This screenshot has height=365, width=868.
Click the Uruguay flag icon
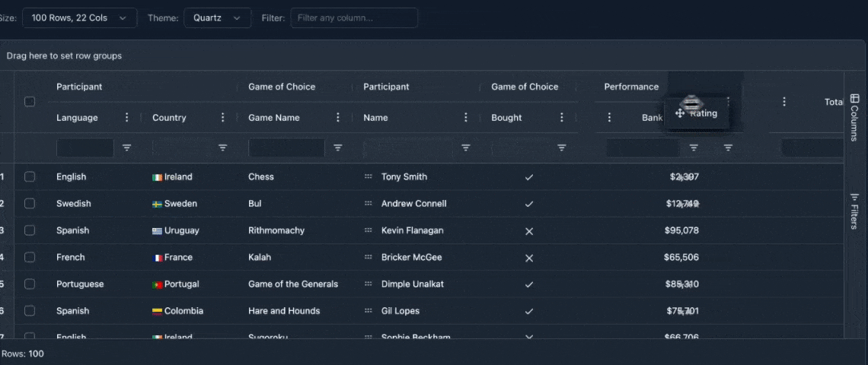[157, 231]
